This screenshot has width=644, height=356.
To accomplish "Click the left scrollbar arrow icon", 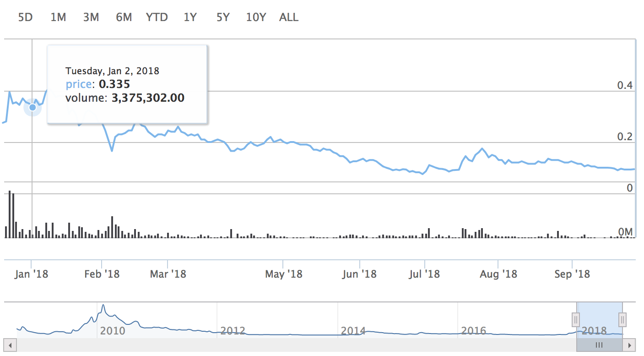I will coord(10,345).
